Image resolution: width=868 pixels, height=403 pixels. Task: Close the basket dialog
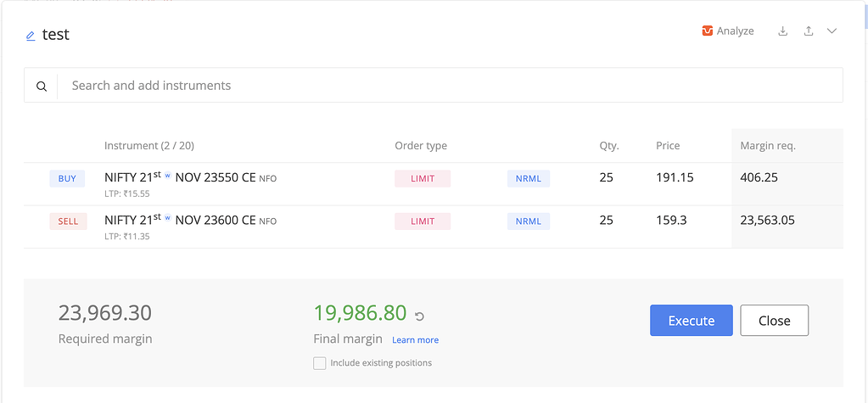click(x=775, y=321)
